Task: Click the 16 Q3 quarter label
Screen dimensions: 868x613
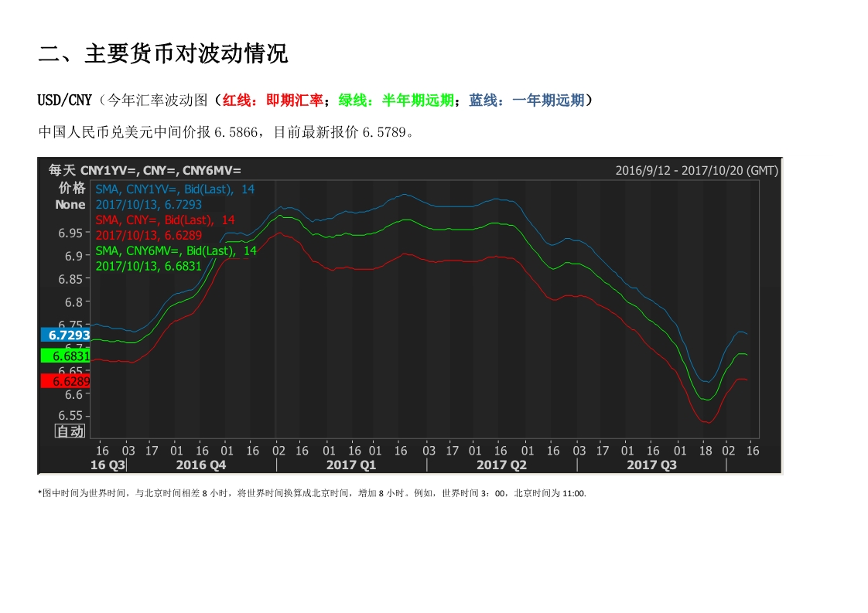Action: point(108,465)
